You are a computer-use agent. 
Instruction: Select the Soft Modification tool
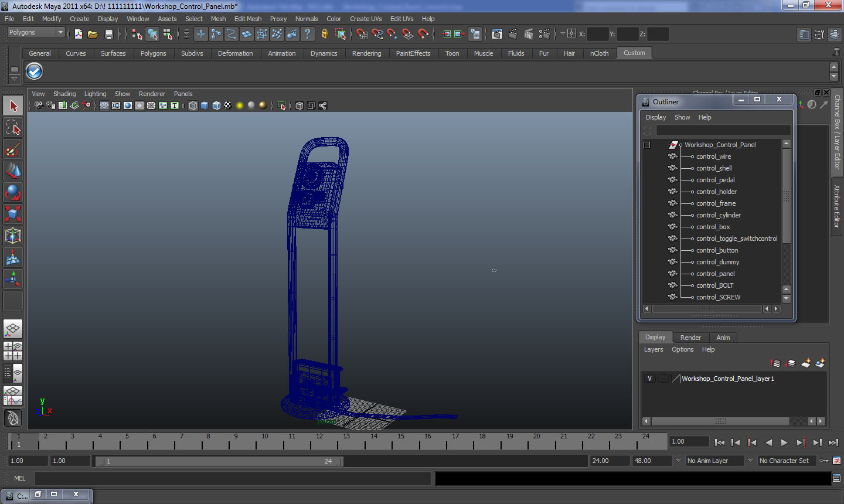13,257
